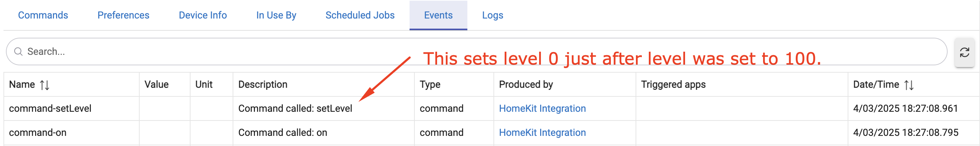The width and height of the screenshot is (980, 146).
Task: Select the In Use By tab
Action: pos(276,15)
